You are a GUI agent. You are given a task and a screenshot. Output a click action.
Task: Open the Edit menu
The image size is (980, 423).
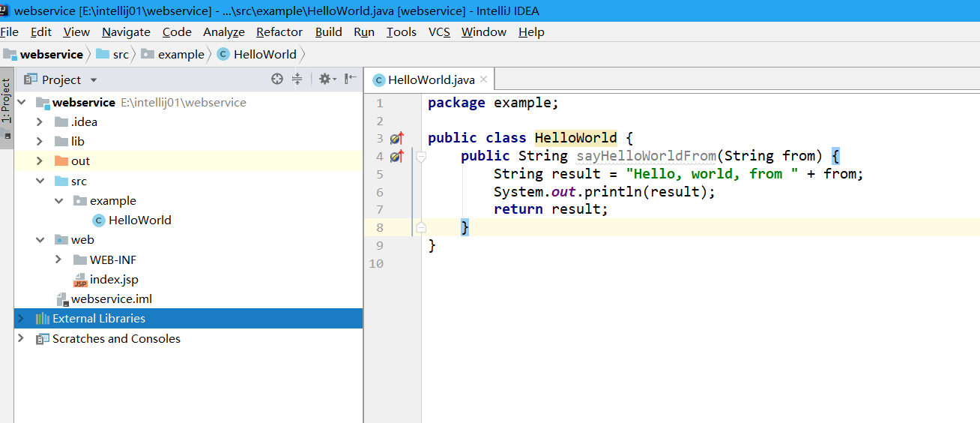click(x=41, y=32)
